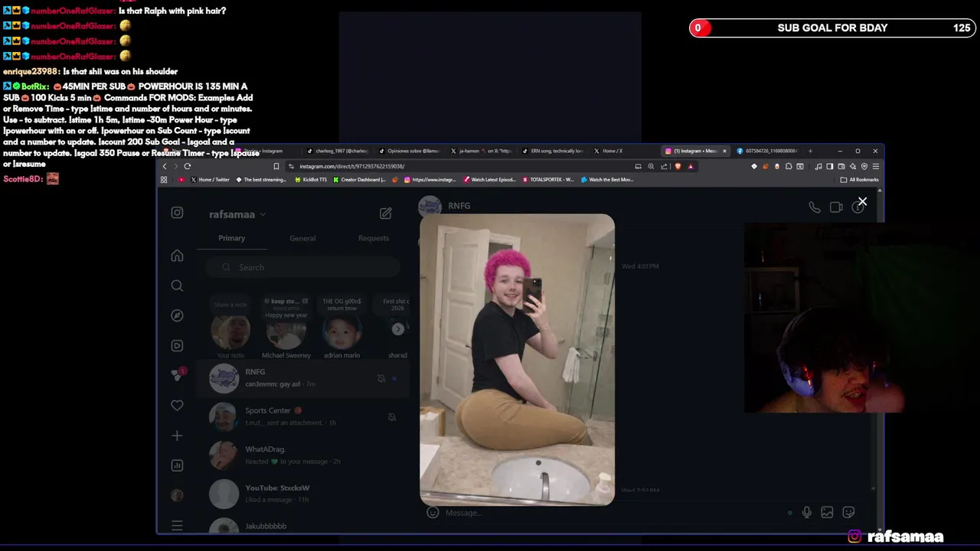
Task: Click the direct messages Search field
Action: [302, 267]
